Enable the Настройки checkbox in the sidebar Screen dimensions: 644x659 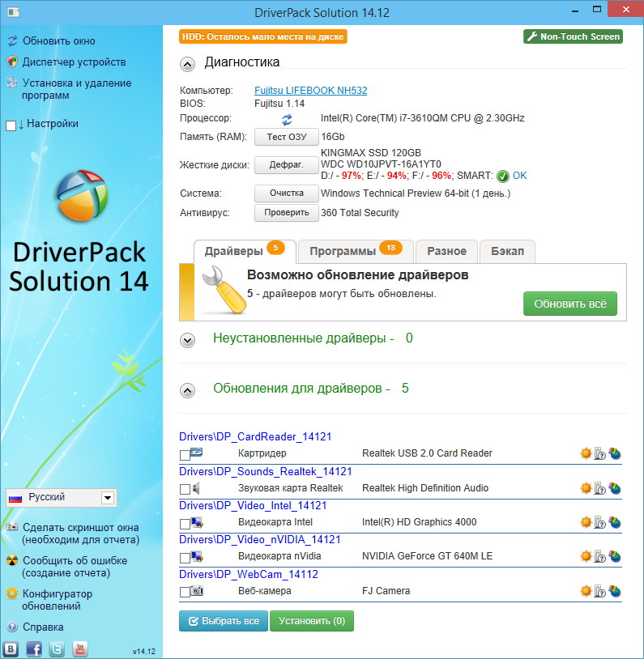[11, 125]
